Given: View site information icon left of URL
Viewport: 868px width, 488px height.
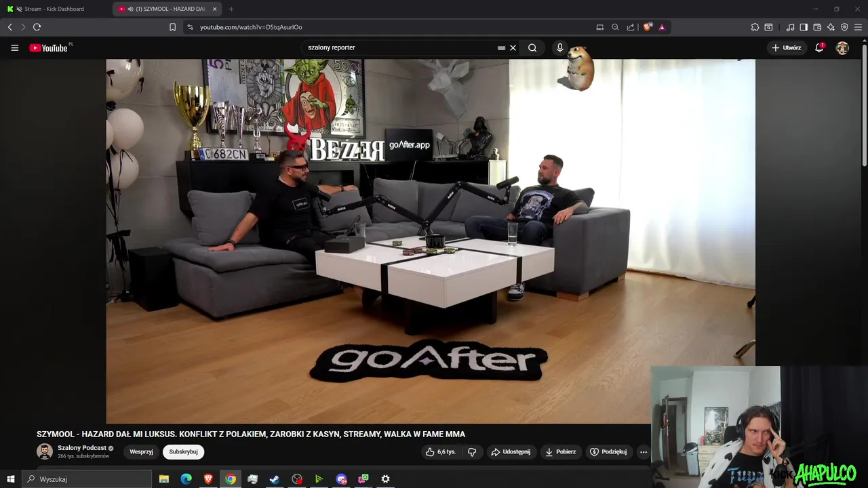Looking at the screenshot, I should pos(190,27).
